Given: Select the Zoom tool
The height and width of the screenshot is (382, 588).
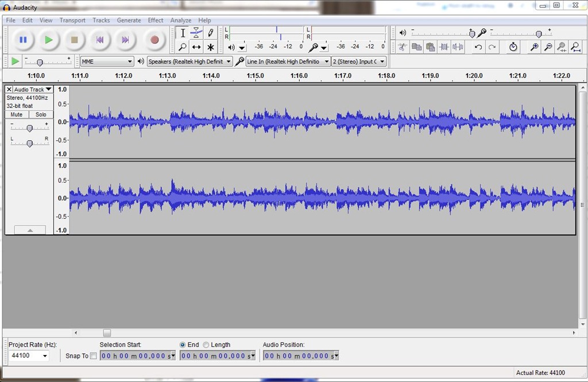Looking at the screenshot, I should click(183, 47).
